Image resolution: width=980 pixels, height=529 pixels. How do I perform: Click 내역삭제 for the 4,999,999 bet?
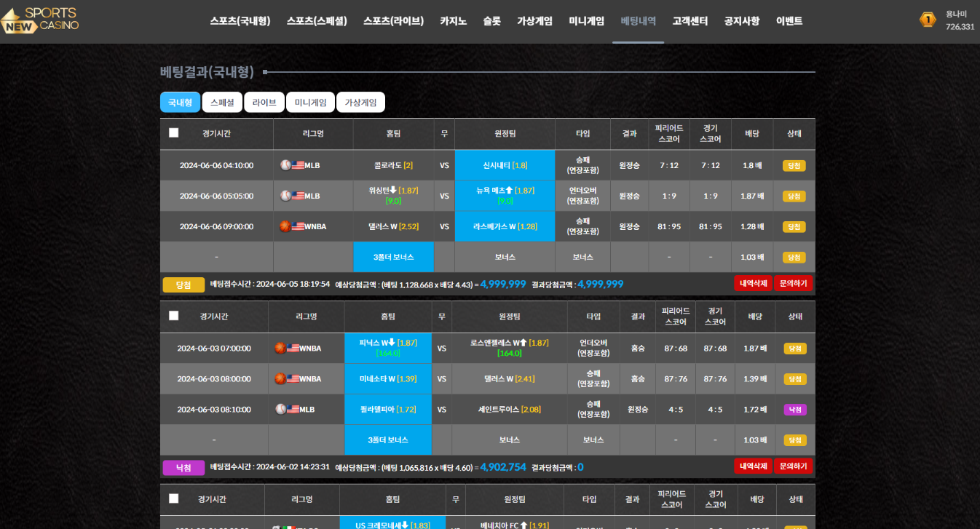pyautogui.click(x=753, y=283)
